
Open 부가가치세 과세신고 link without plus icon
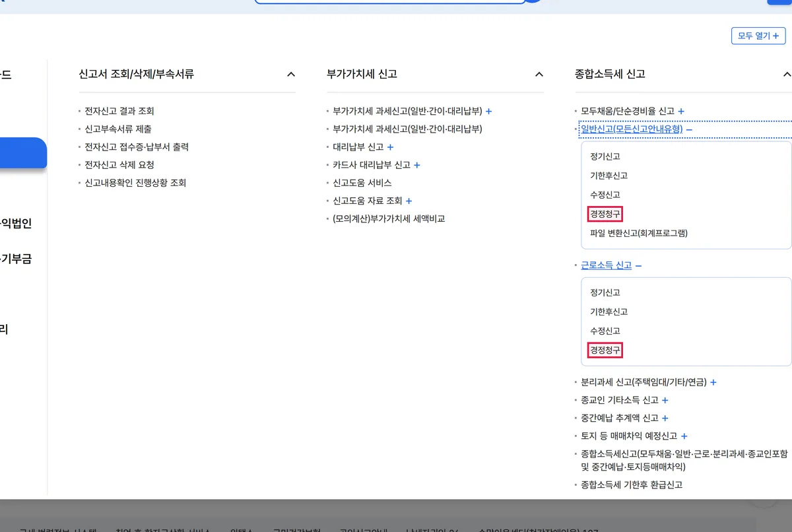pyautogui.click(x=407, y=129)
